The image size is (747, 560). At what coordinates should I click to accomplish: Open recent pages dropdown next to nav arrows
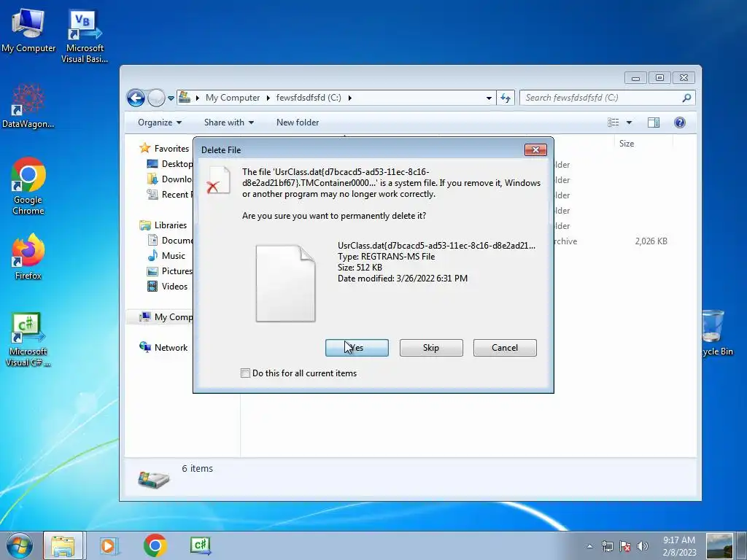(x=171, y=98)
